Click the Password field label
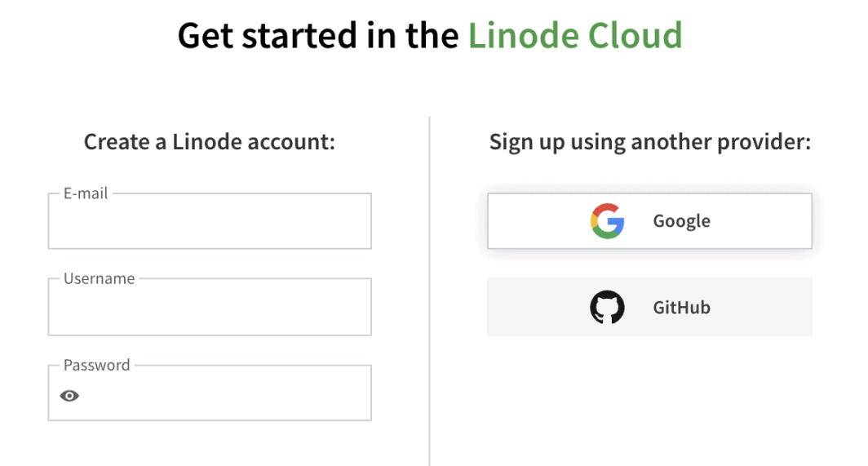Image resolution: width=868 pixels, height=466 pixels. (96, 365)
